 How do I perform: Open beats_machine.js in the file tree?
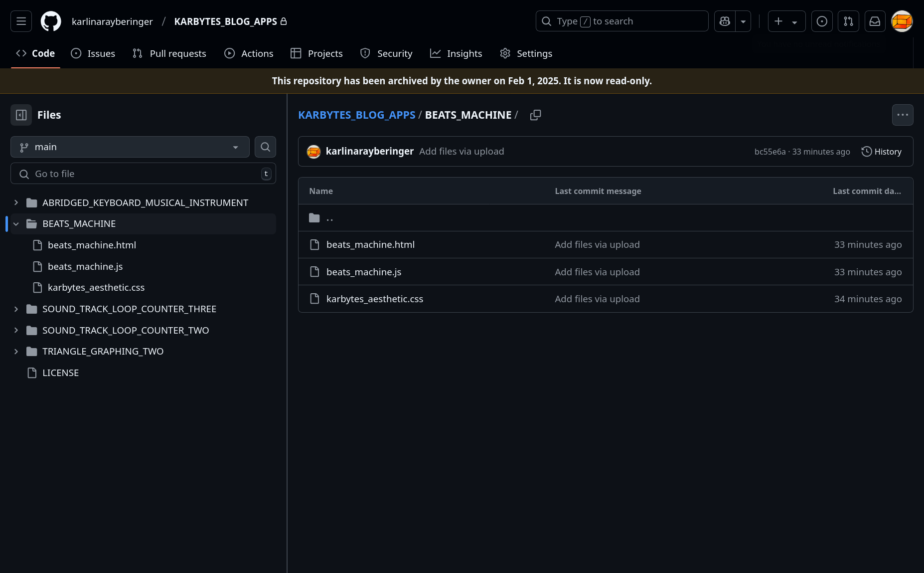[85, 266]
